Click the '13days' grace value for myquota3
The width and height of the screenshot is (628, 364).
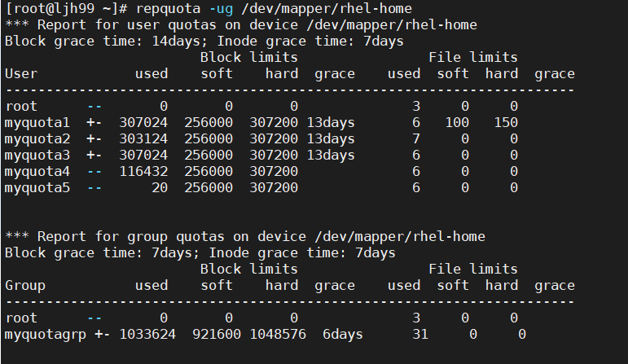click(331, 156)
